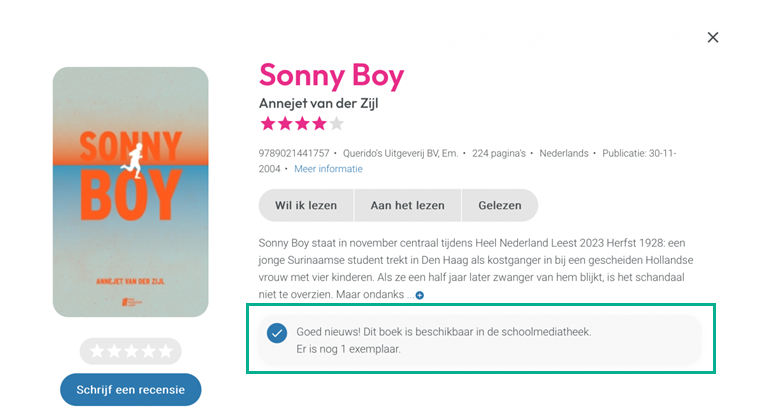Click the Sonny Boy title heading
Screen dimensions: 758x419
(x=331, y=75)
